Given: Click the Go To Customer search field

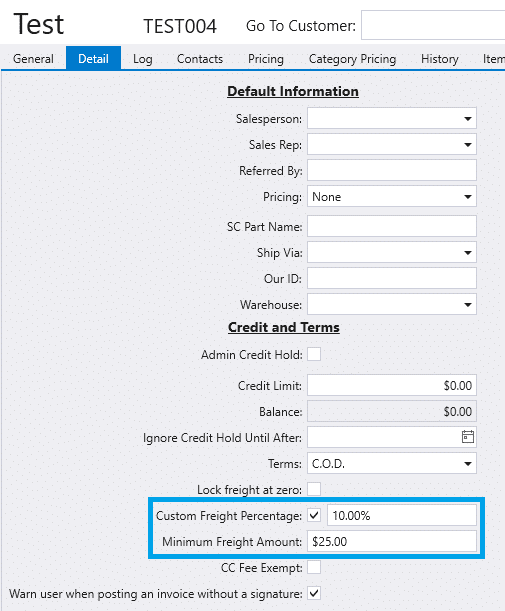Looking at the screenshot, I should (x=433, y=25).
